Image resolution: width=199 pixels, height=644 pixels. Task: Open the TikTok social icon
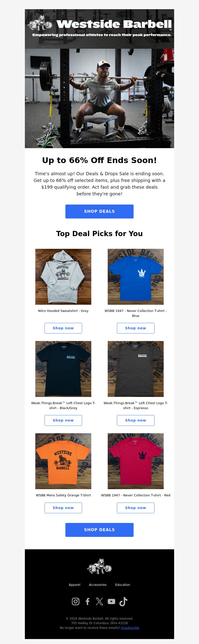pyautogui.click(x=123, y=602)
